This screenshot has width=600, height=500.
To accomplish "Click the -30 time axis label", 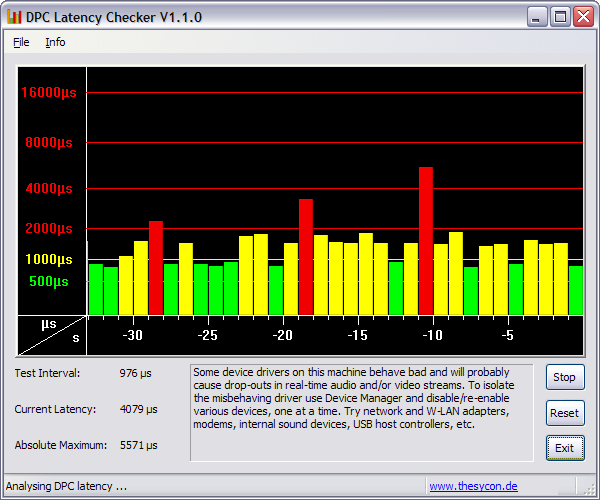I will point(132,336).
